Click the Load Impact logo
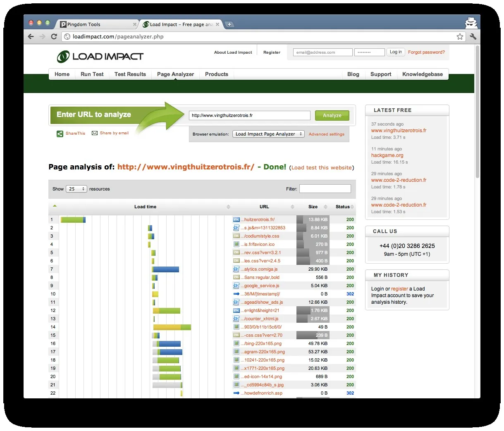This screenshot has height=431, width=504. point(100,56)
